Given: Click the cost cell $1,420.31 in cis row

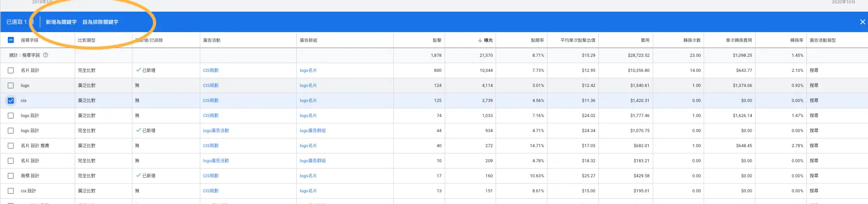Looking at the screenshot, I should tap(640, 101).
